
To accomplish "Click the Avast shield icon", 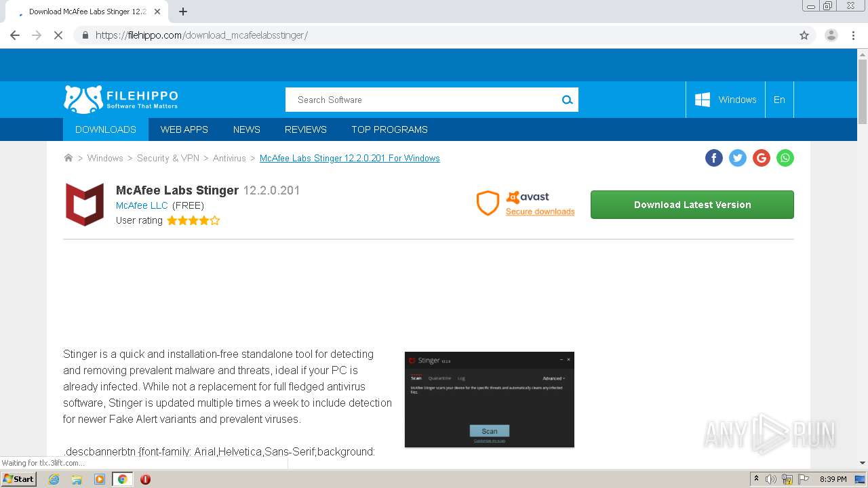I will coord(488,203).
